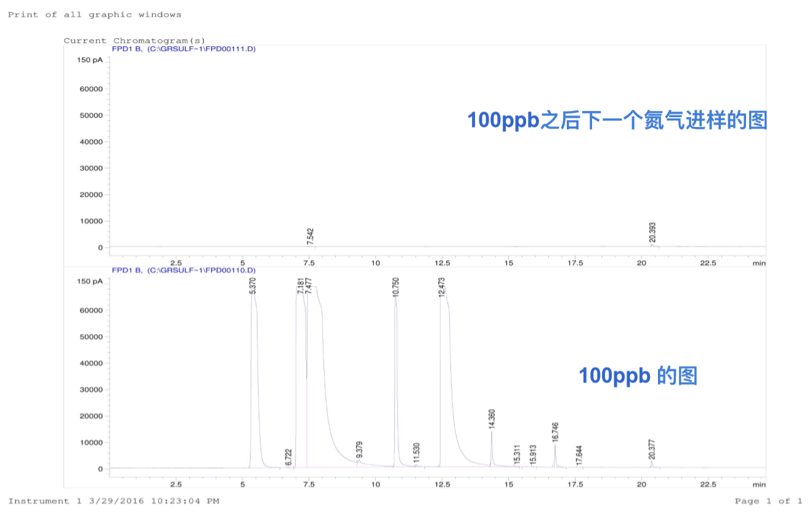This screenshot has height=514, width=812.
Task: Select the 20.377 peak label in lower chromatogram
Action: click(x=652, y=449)
